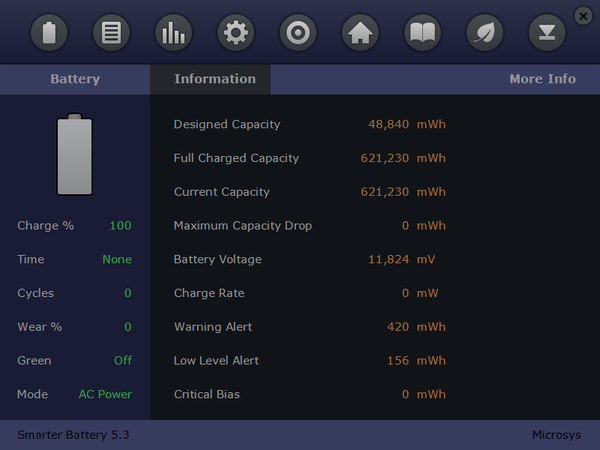Click the AC Power mode value

click(105, 394)
